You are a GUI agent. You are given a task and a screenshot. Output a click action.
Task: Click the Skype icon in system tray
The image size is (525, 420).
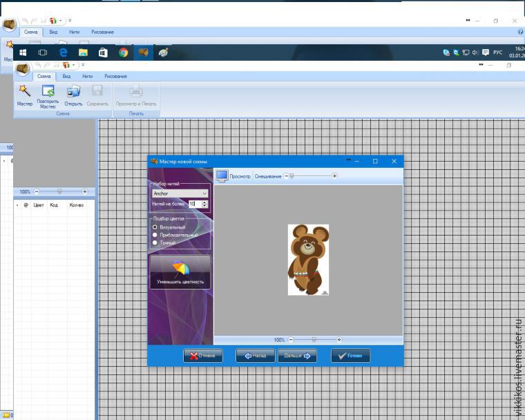(446, 52)
